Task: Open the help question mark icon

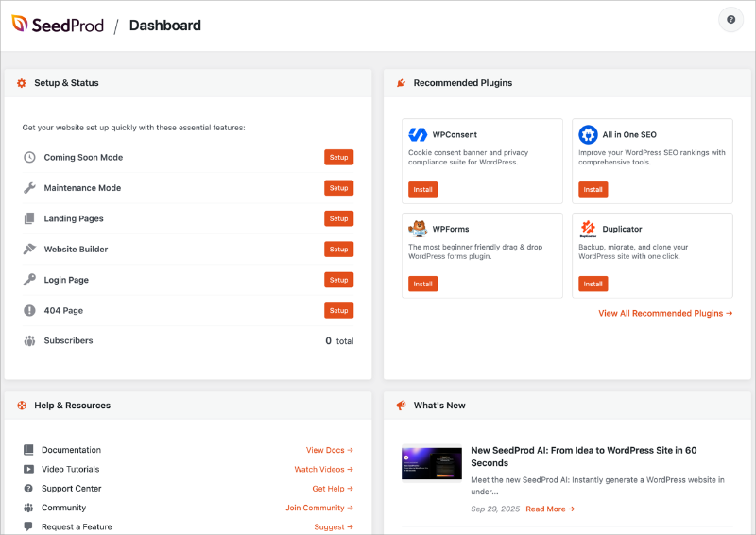Action: (730, 20)
